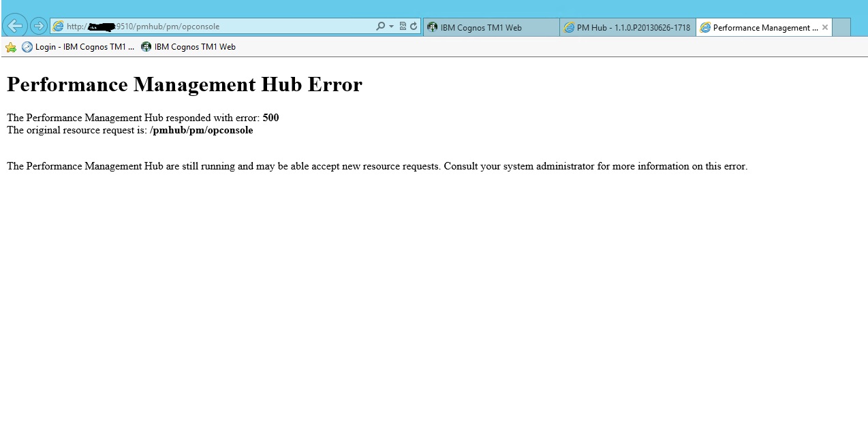Open the Login - IBM Cognos TM1 favorite
Screen dimensions: 868x441
(x=78, y=47)
